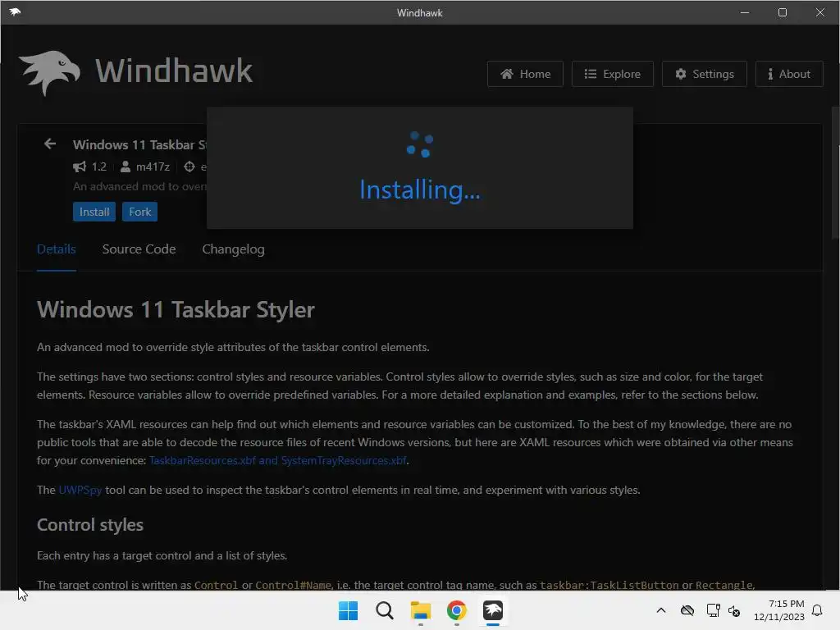The image size is (840, 630).
Task: Open the UWPSpy tool link
Action: pyautogui.click(x=80, y=491)
